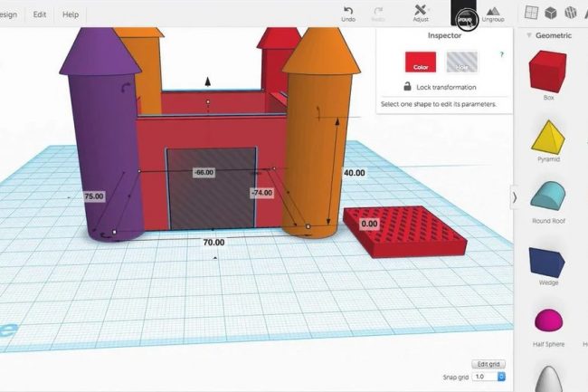Open the Adjust tools menu

tap(421, 11)
